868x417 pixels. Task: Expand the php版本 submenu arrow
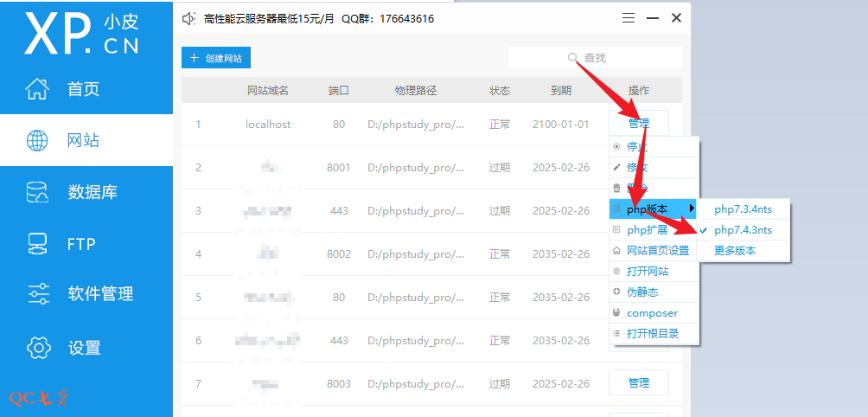[692, 209]
